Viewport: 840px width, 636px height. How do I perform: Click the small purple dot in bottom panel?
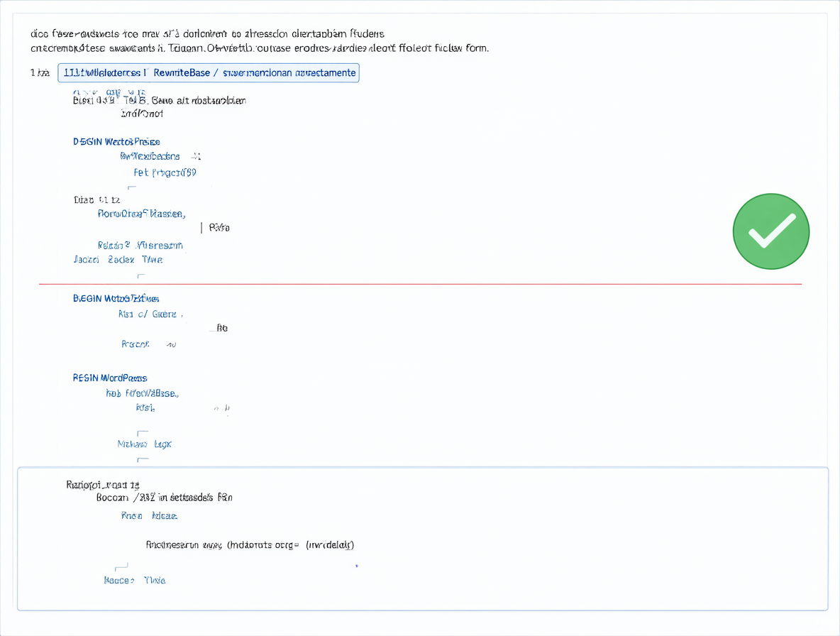(357, 566)
